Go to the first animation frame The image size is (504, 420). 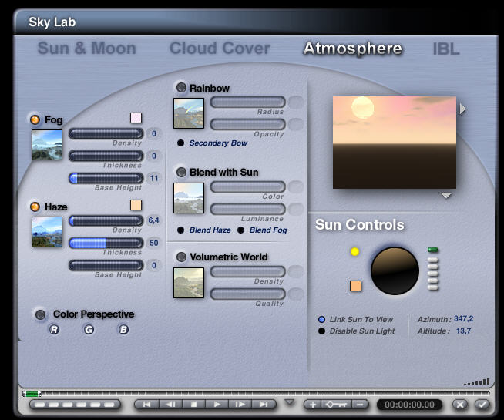147,405
